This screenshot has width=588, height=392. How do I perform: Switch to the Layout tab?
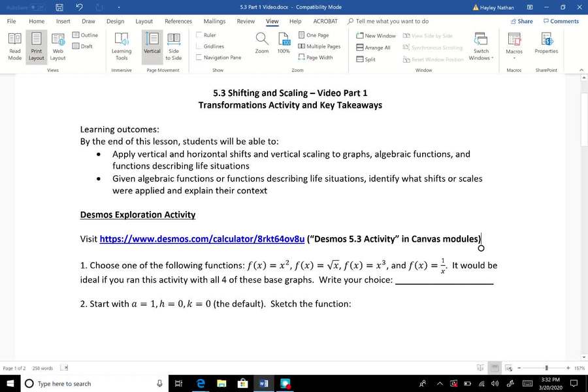(144, 21)
